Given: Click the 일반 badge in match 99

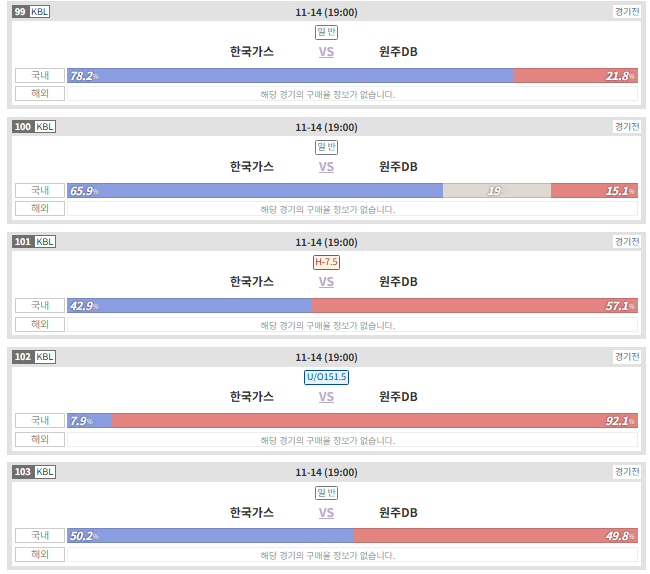Looking at the screenshot, I should coord(326,32).
